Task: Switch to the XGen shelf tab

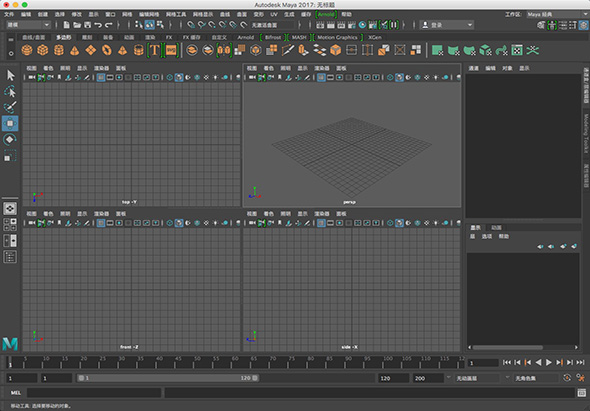Action: click(x=375, y=37)
